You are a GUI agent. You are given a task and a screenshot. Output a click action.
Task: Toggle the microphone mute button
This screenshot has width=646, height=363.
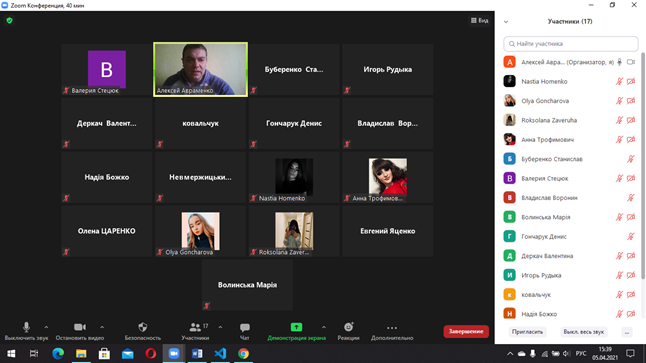(26, 327)
